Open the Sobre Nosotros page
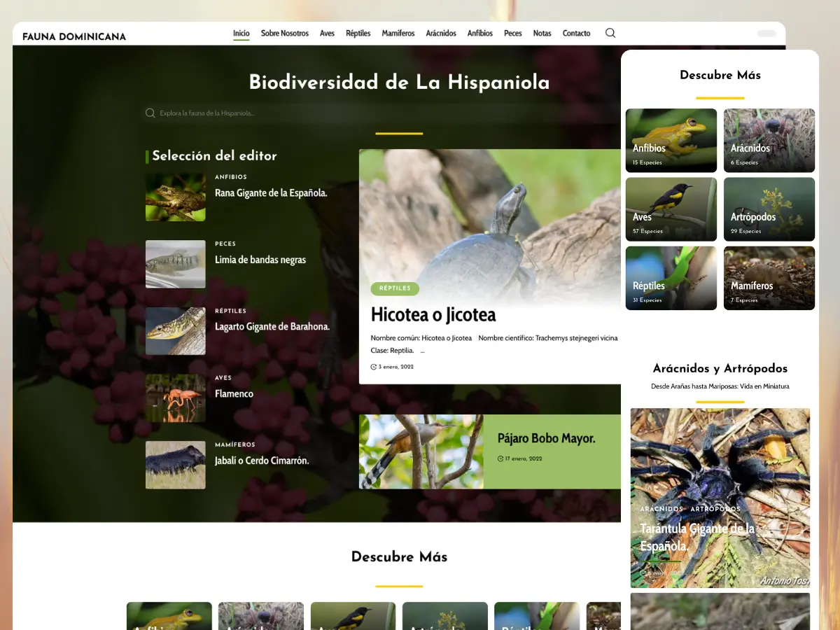Screen dimensions: 840x630 (285, 33)
